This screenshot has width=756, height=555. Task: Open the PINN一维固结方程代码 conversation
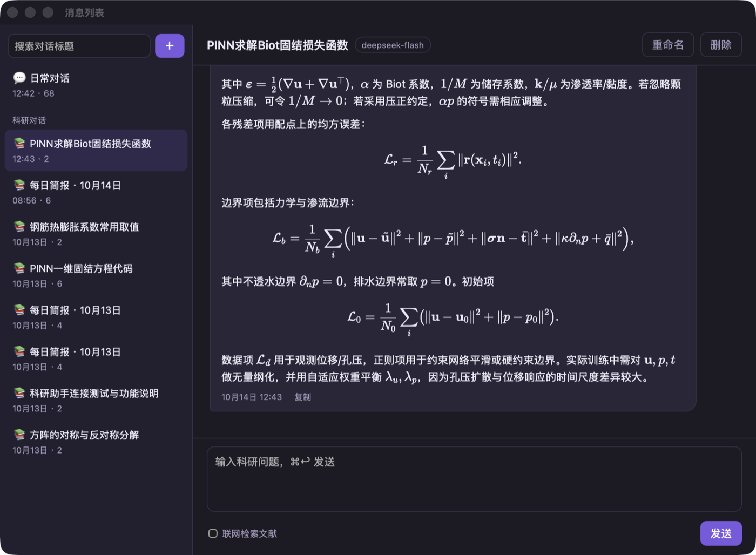[96, 275]
